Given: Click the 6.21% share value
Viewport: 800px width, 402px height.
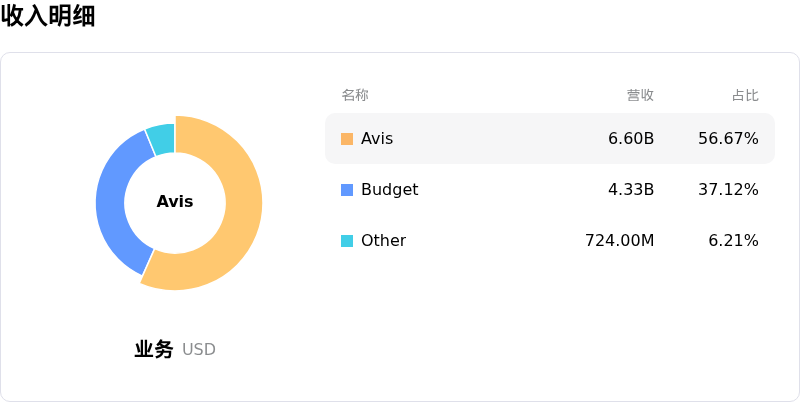Looking at the screenshot, I should click(x=733, y=241).
